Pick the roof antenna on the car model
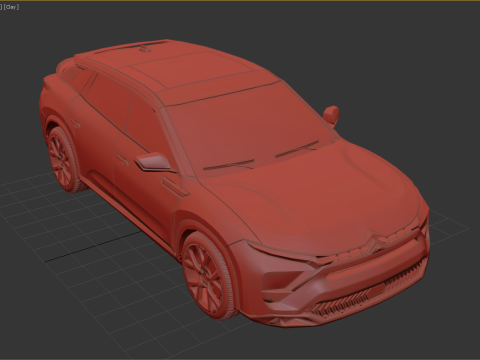The width and height of the screenshot is (480, 360). point(144,49)
